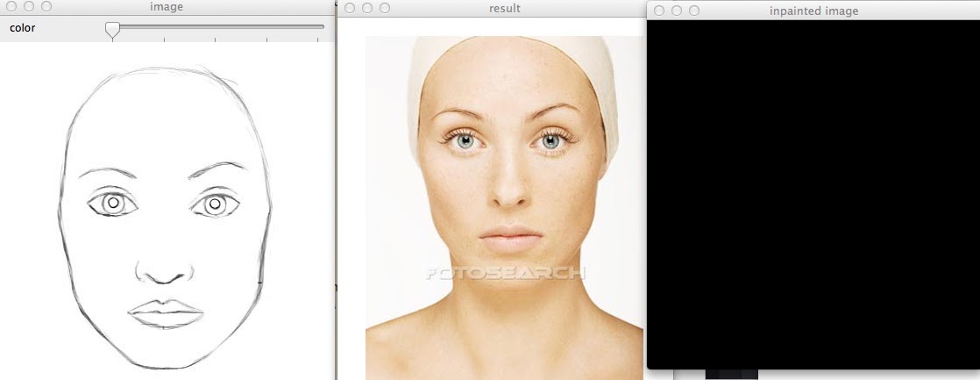Screen dimensions: 980x380
Task: Click the sketched face drawing in image window
Action: click(x=165, y=218)
